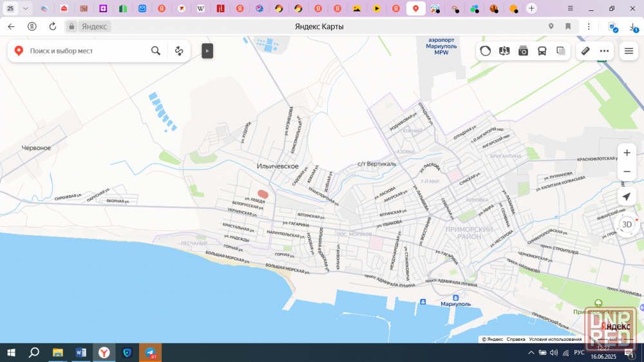Go back with the browser back arrow
Screen dimensions: 644x362
[11, 26]
